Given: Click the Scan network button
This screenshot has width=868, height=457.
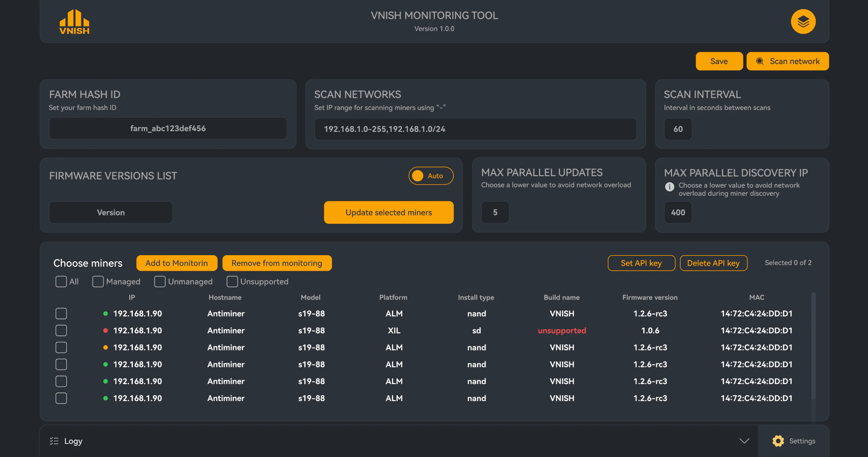Looking at the screenshot, I should (x=787, y=61).
